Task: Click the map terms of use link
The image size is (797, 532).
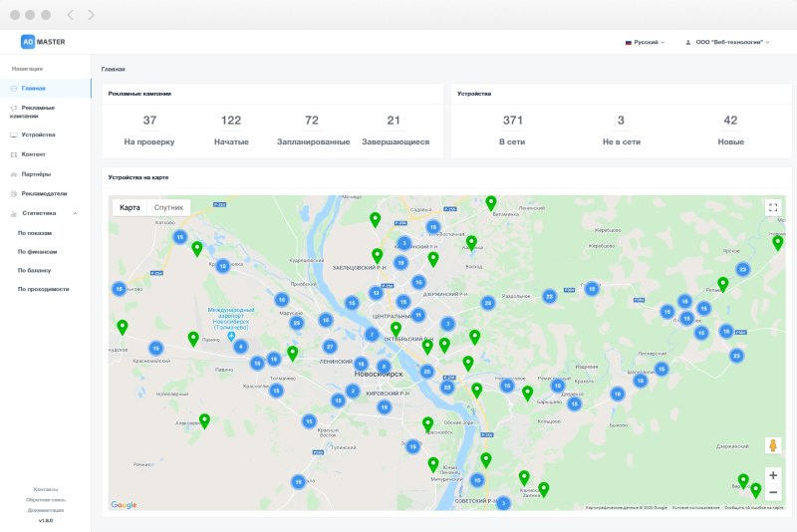Action: tap(695, 508)
